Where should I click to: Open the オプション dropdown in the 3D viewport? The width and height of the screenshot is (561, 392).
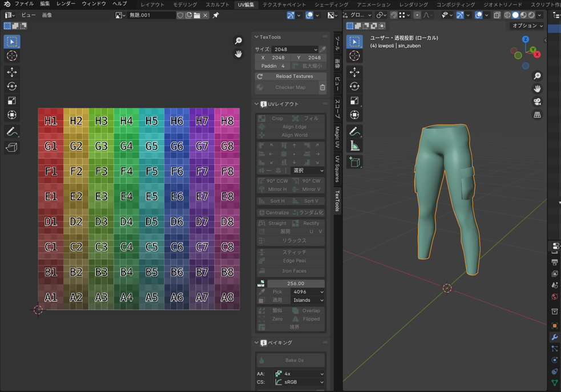click(x=527, y=26)
